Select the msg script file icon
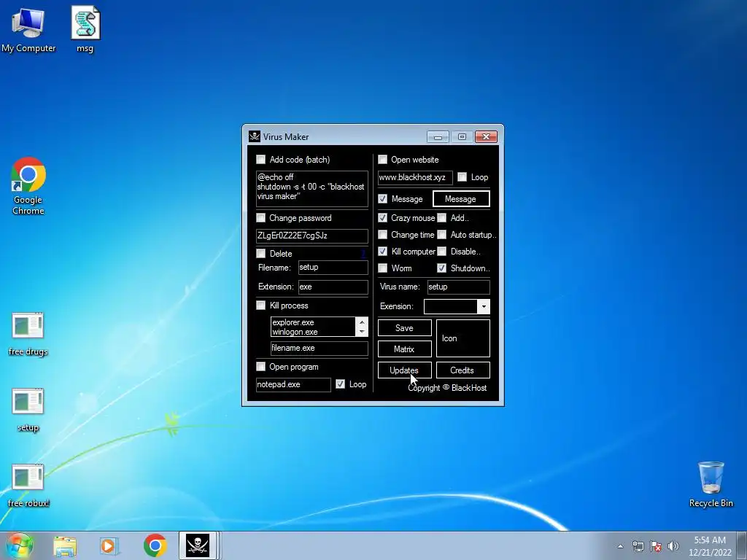Viewport: 747px width, 560px height. tap(85, 28)
